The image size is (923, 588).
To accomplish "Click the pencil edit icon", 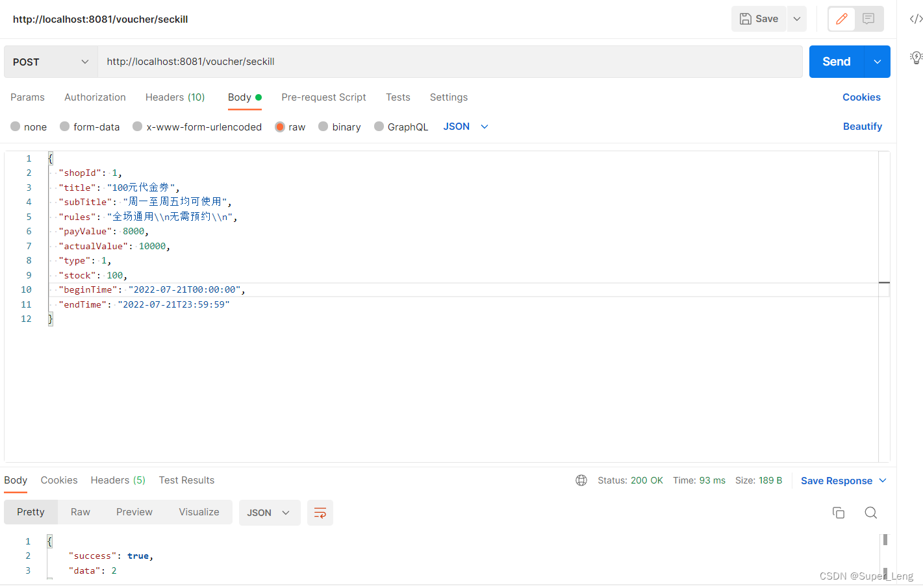I will tap(841, 19).
